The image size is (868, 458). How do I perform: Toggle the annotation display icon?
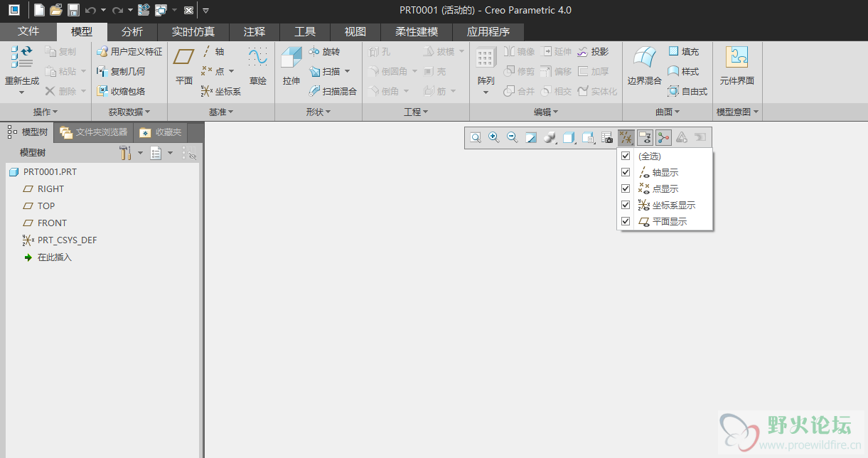(x=645, y=138)
